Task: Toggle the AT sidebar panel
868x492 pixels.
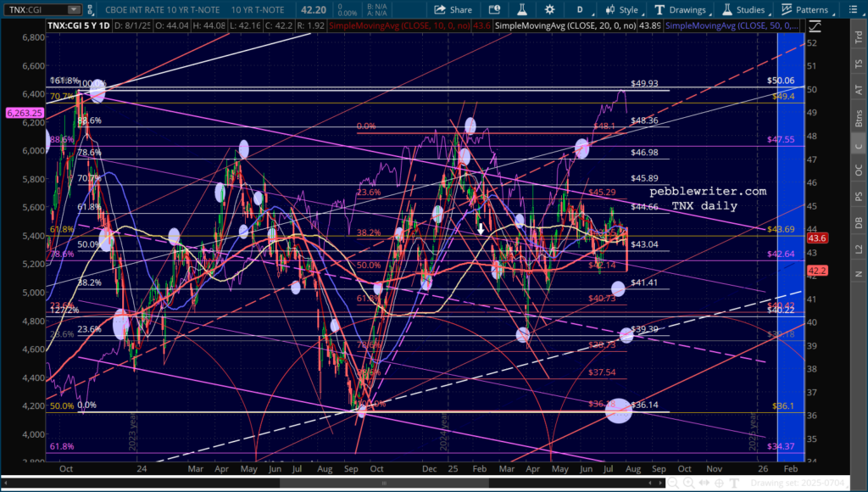Action: point(858,87)
